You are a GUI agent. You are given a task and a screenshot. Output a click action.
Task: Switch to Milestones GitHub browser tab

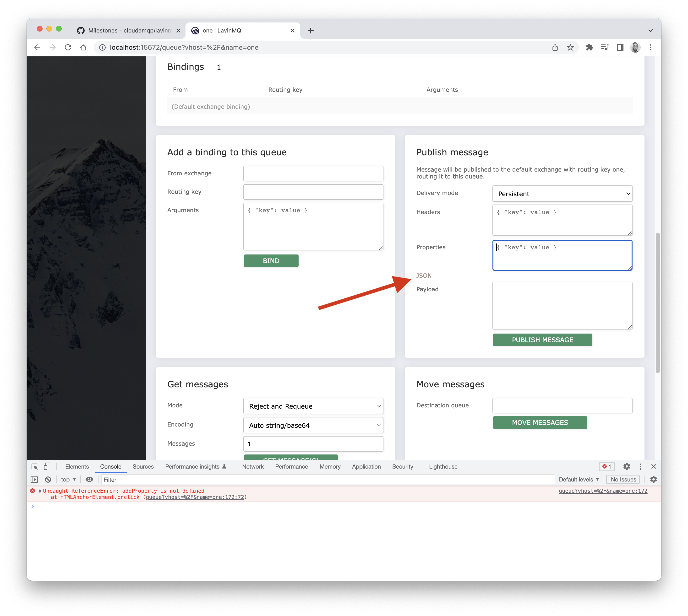pyautogui.click(x=129, y=30)
